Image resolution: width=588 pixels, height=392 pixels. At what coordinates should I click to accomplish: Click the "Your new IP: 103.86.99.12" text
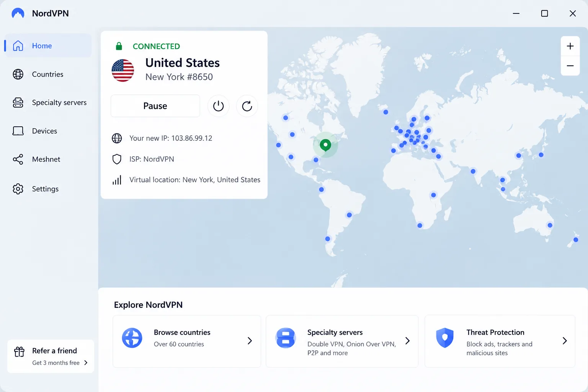(171, 138)
